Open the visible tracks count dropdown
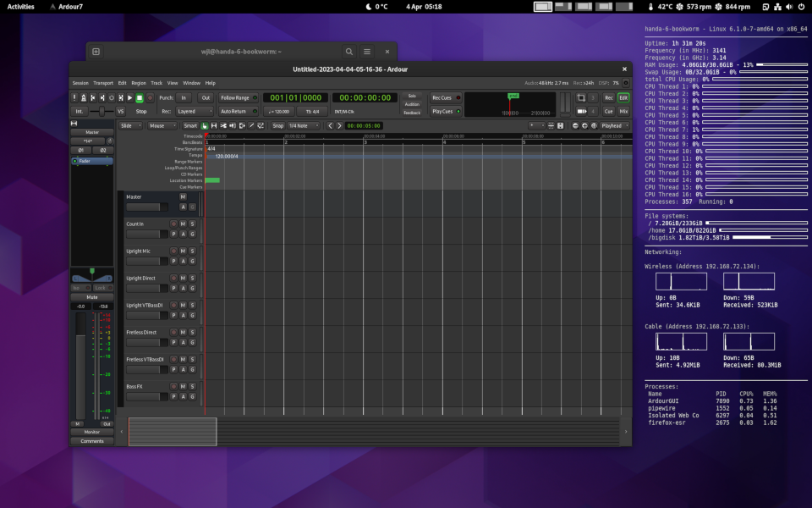This screenshot has width=812, height=508. click(536, 125)
